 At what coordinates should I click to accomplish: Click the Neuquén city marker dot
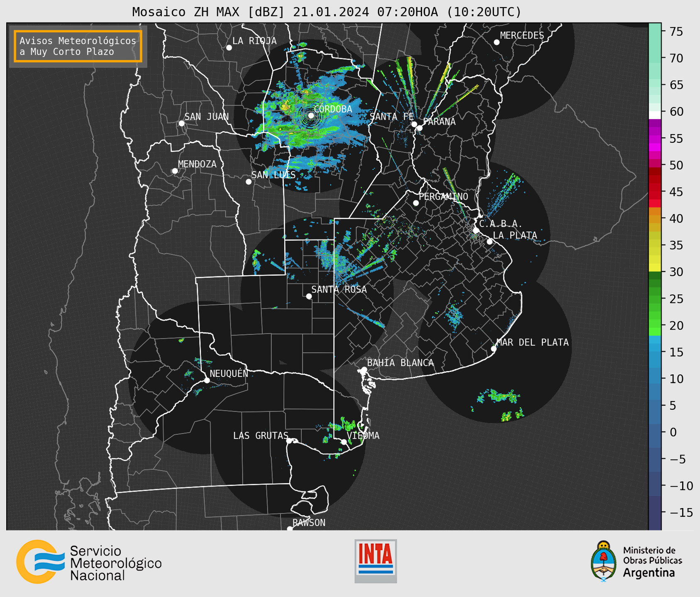coord(207,380)
